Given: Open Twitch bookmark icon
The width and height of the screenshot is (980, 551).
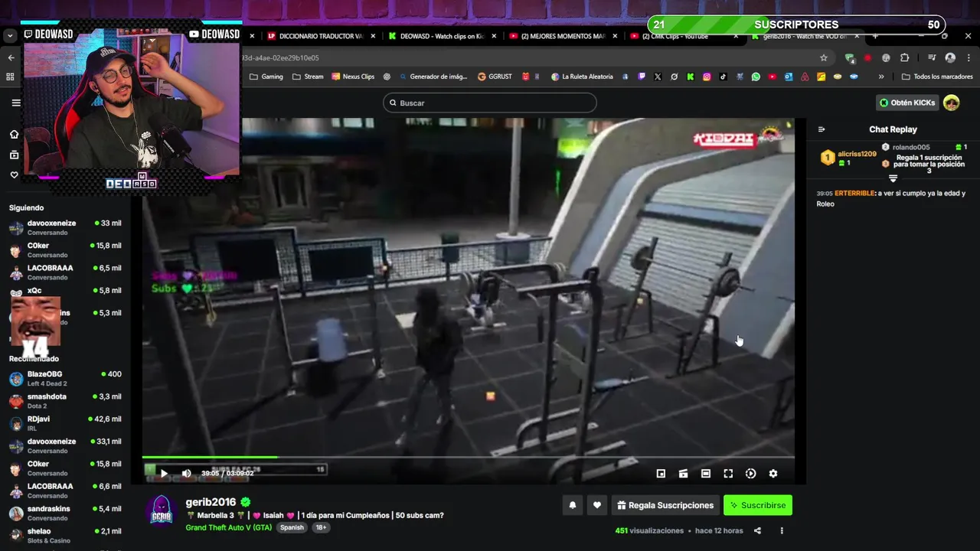Looking at the screenshot, I should click(642, 77).
